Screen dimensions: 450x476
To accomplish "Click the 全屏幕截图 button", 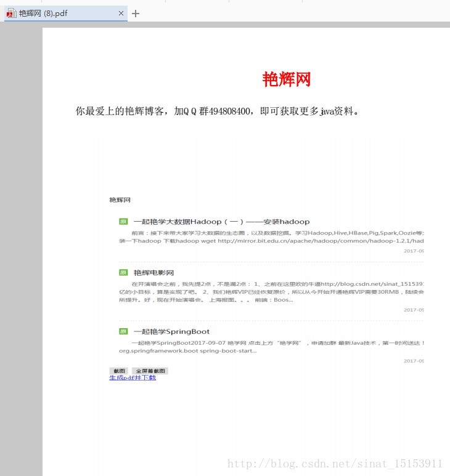I will coord(150,371).
